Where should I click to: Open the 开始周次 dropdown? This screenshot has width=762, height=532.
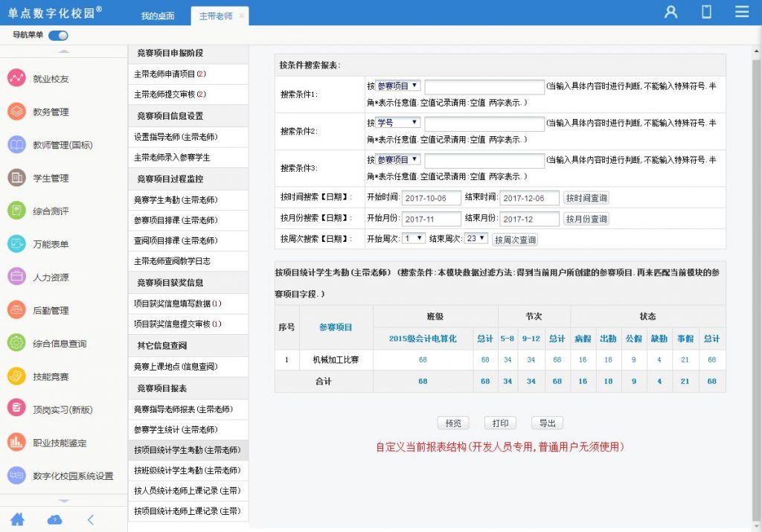(414, 239)
